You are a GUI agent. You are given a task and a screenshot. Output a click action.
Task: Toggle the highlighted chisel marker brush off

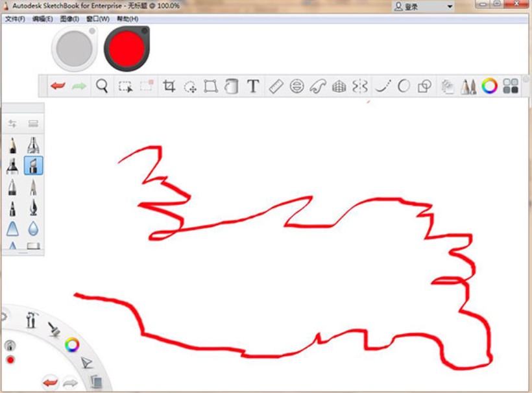tap(34, 166)
